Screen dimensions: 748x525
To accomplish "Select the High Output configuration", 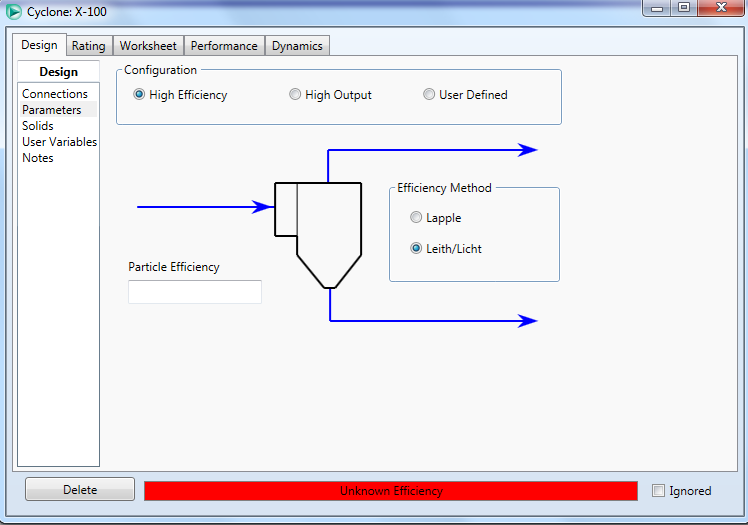I will click(295, 95).
